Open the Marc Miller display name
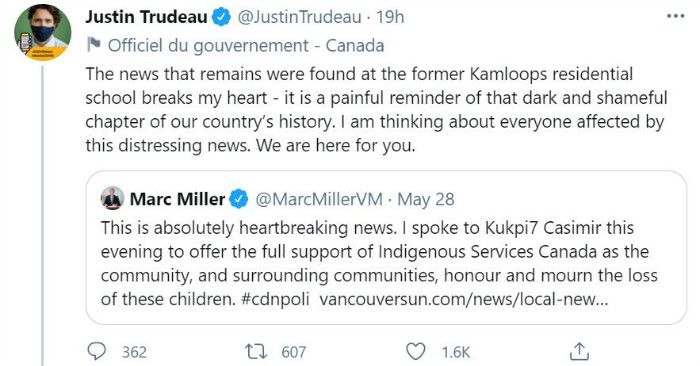This screenshot has width=700, height=366. [x=177, y=199]
